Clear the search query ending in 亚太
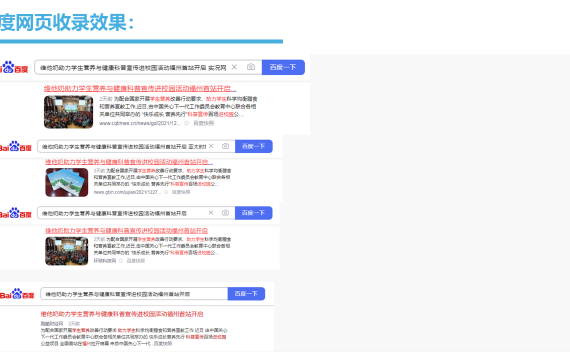 [x=211, y=146]
